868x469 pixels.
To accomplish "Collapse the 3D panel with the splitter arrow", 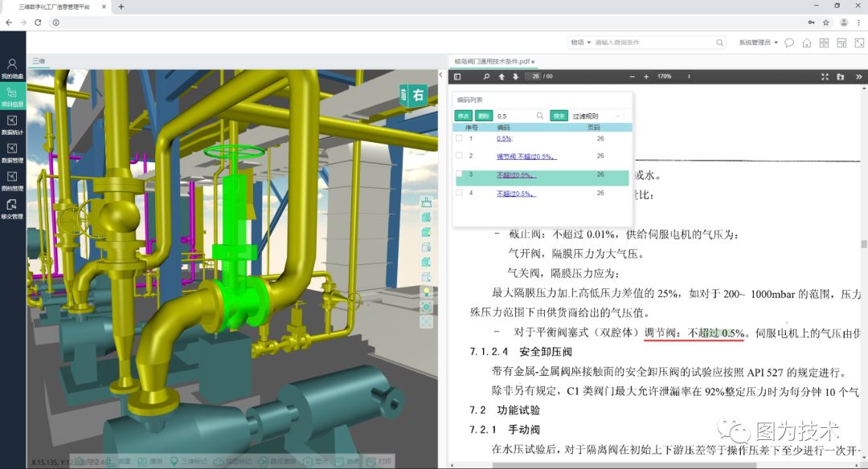I will pyautogui.click(x=441, y=74).
